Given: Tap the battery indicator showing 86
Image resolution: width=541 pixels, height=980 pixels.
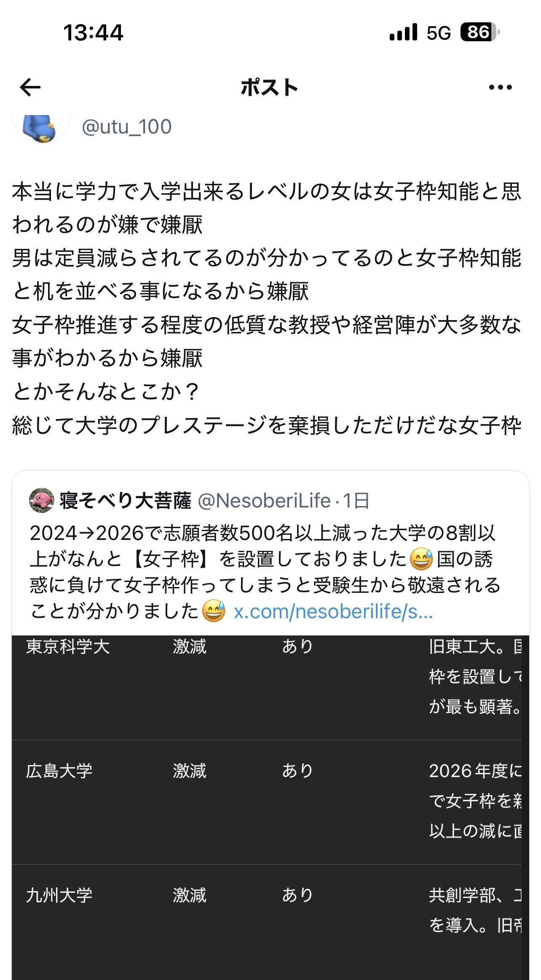Looking at the screenshot, I should pos(479,32).
